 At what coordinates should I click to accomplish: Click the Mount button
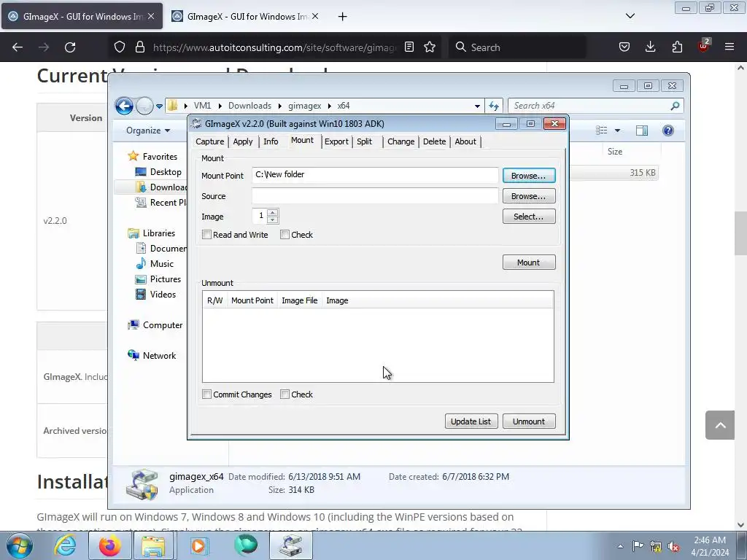click(529, 262)
